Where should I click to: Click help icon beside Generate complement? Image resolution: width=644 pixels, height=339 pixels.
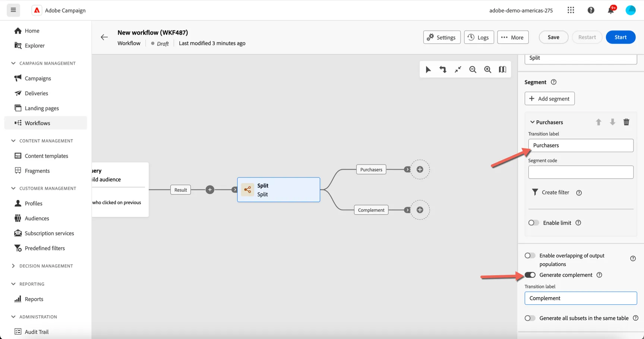(x=599, y=275)
